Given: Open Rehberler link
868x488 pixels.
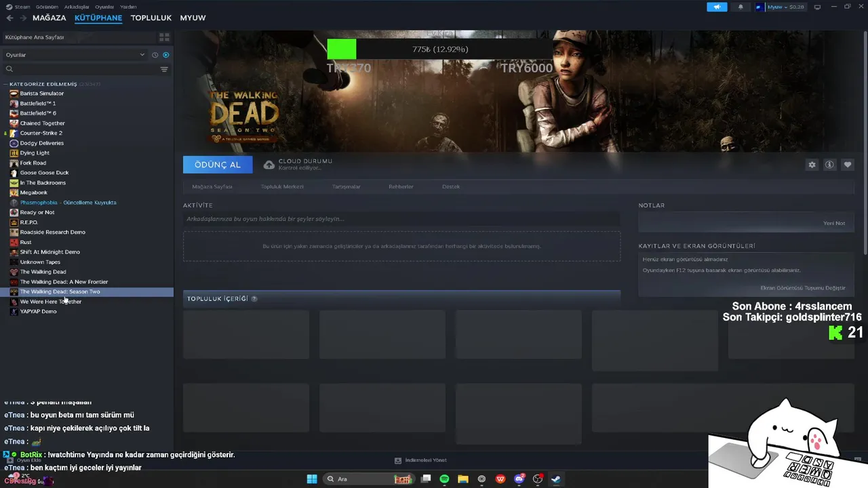Looking at the screenshot, I should point(401,186).
